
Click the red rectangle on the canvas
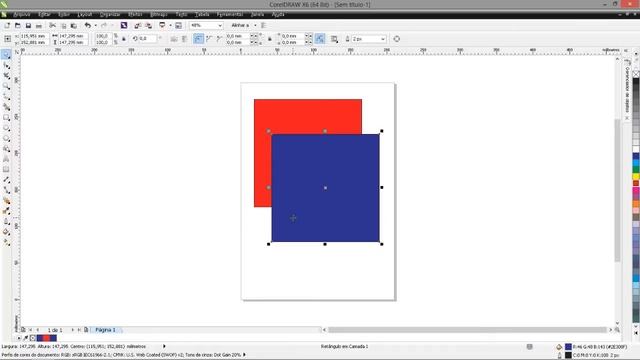coord(308,116)
